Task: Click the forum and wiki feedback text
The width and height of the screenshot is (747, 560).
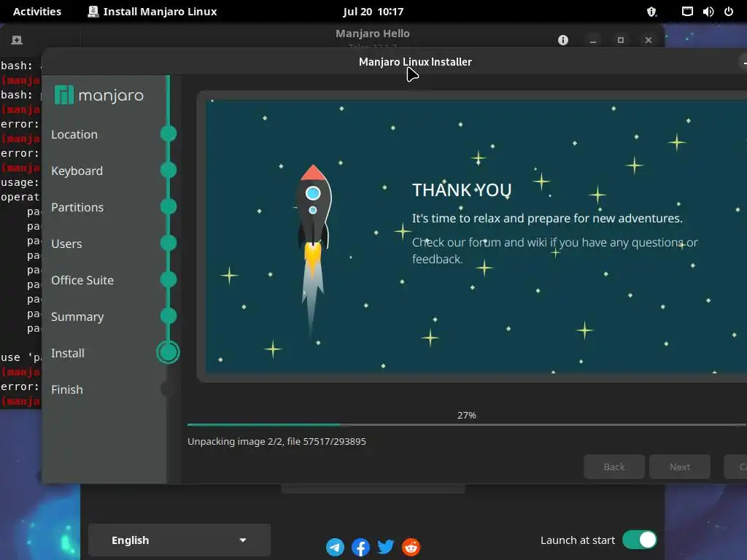Action: tap(554, 251)
